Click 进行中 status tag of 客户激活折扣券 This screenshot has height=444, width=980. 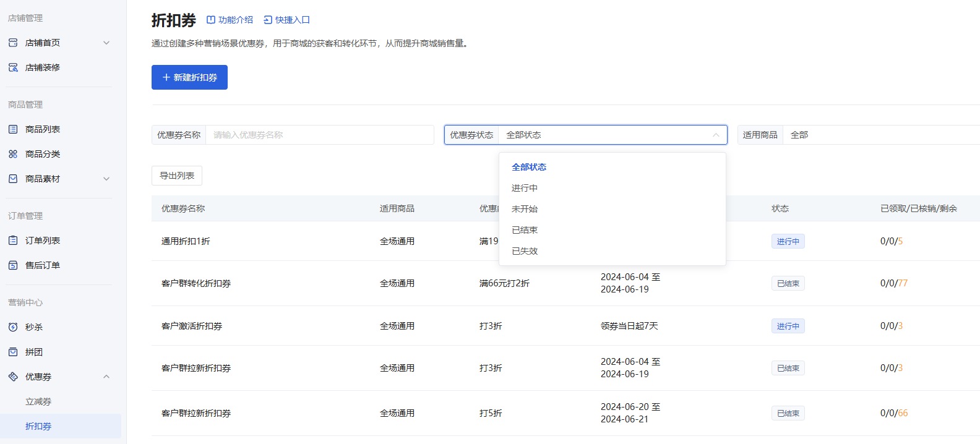coord(788,326)
